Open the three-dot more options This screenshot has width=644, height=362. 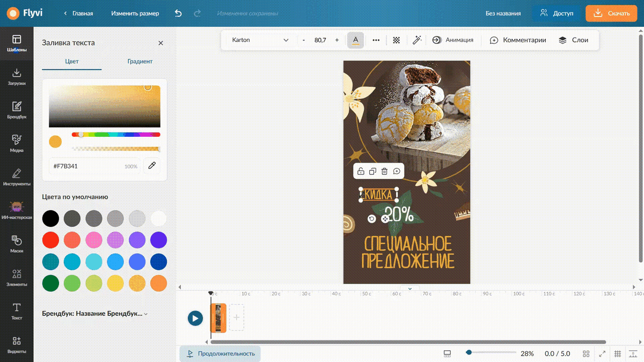(x=376, y=40)
